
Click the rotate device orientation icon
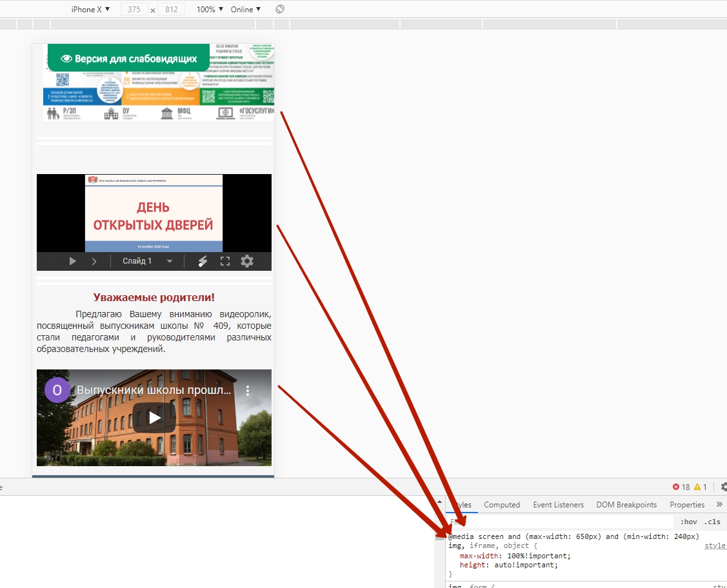tap(280, 9)
